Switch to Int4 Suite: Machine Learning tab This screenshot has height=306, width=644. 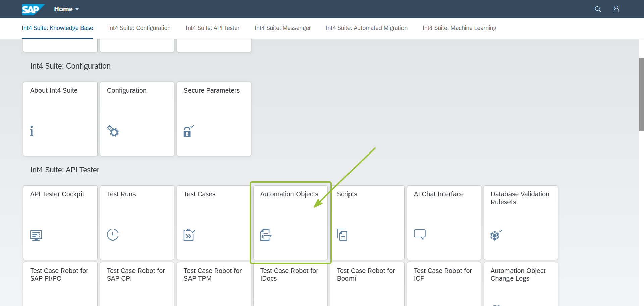point(460,28)
